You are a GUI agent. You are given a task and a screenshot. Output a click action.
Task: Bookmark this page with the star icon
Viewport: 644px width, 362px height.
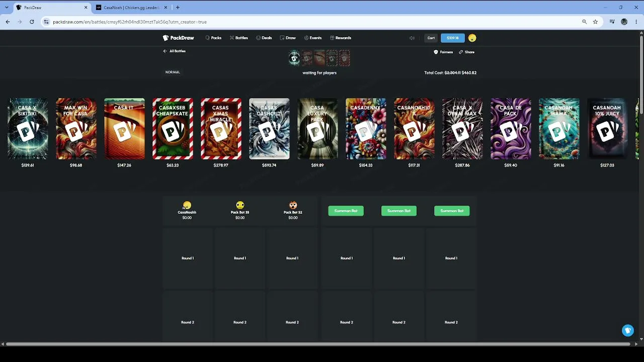595,22
